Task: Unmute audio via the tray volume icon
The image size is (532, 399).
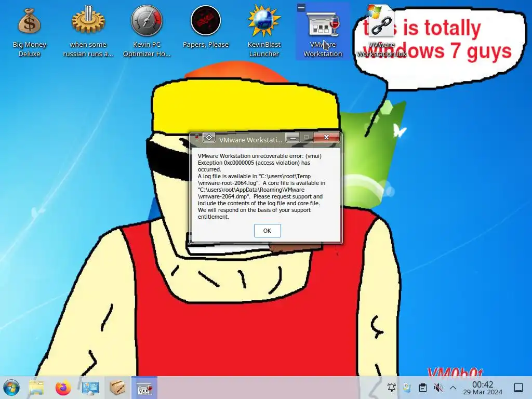Action: tap(438, 387)
